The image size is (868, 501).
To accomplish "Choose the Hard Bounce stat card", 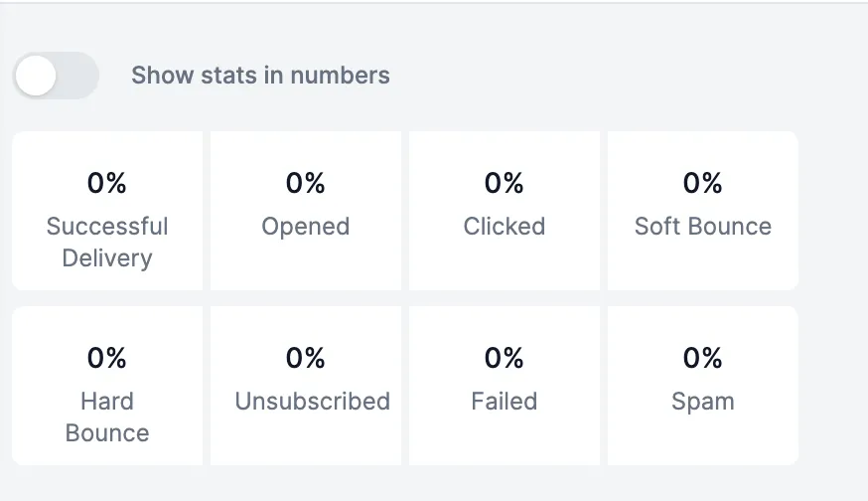I will tap(107, 386).
